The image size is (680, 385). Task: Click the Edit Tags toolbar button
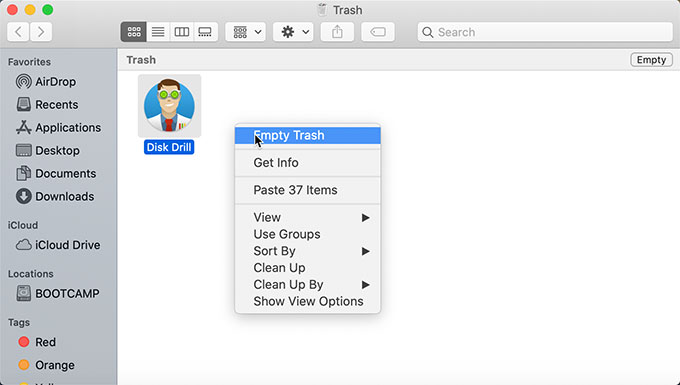click(378, 32)
